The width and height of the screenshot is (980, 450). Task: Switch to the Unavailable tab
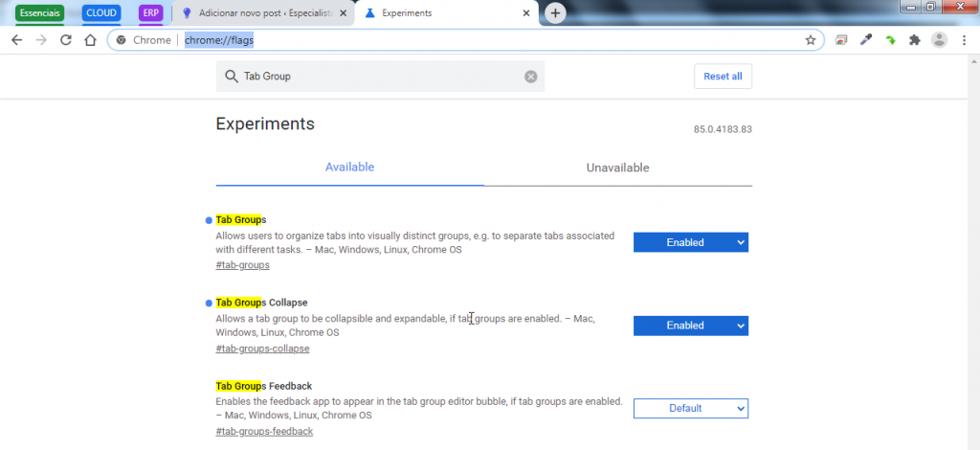617,168
